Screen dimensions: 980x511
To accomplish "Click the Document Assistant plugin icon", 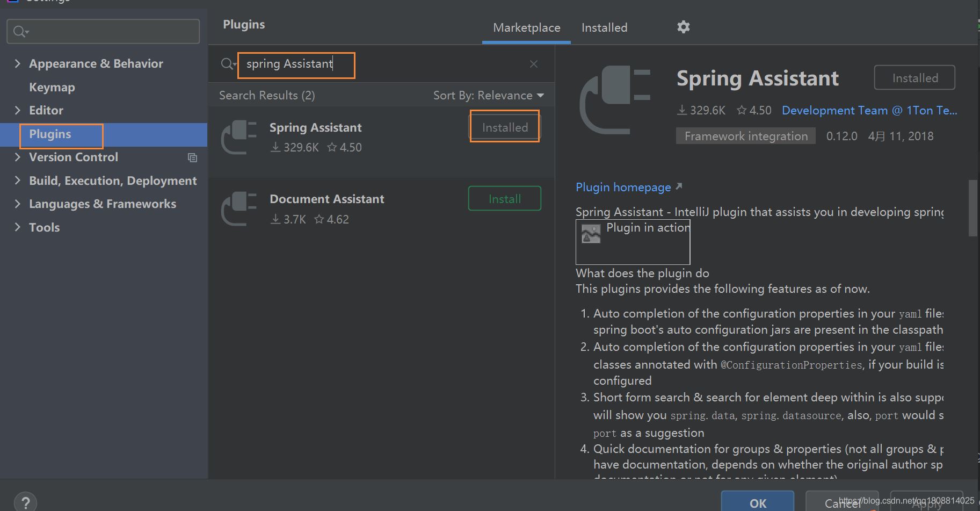I will (x=238, y=208).
